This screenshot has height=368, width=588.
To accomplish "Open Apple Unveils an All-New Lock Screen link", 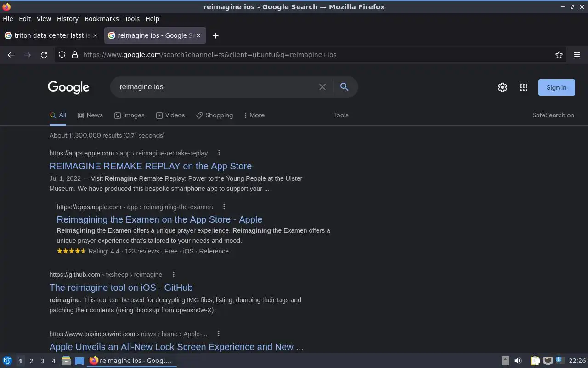I will 176,347.
